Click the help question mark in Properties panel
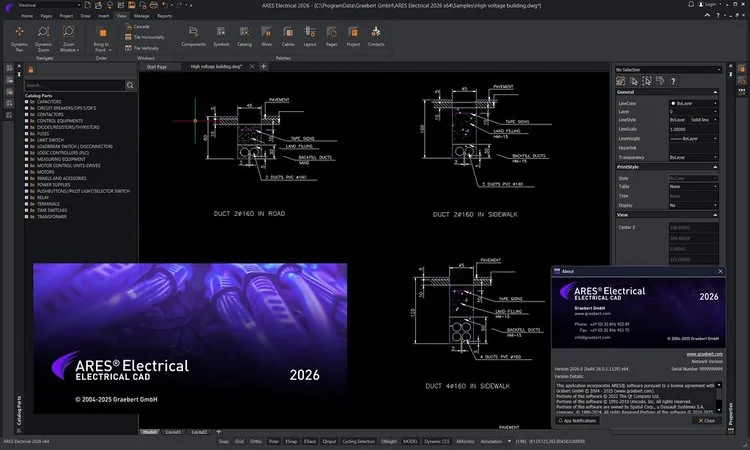Image resolution: width=750 pixels, height=450 pixels. click(673, 81)
